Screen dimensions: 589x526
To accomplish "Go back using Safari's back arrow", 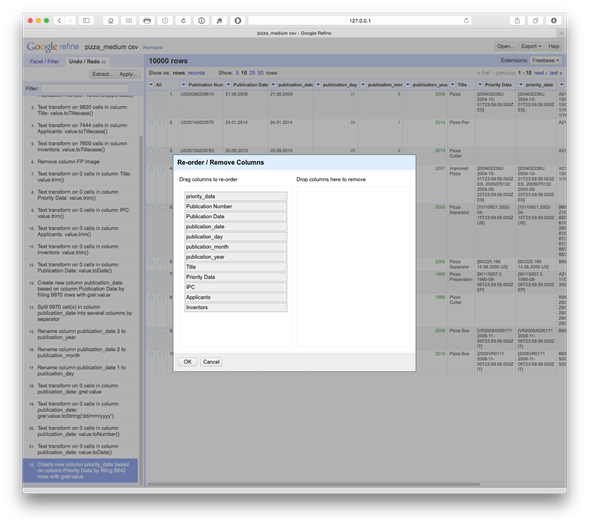I will pos(59,21).
